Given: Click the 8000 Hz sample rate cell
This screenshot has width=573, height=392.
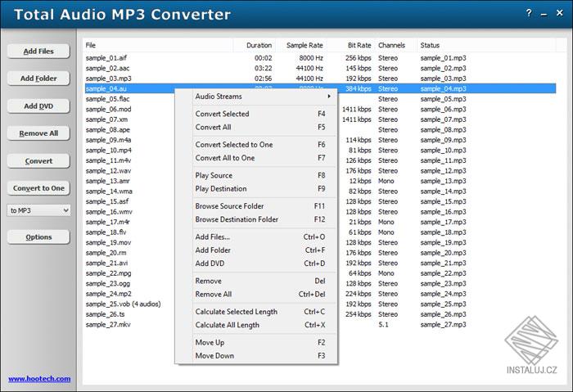Looking at the screenshot, I should (x=311, y=58).
